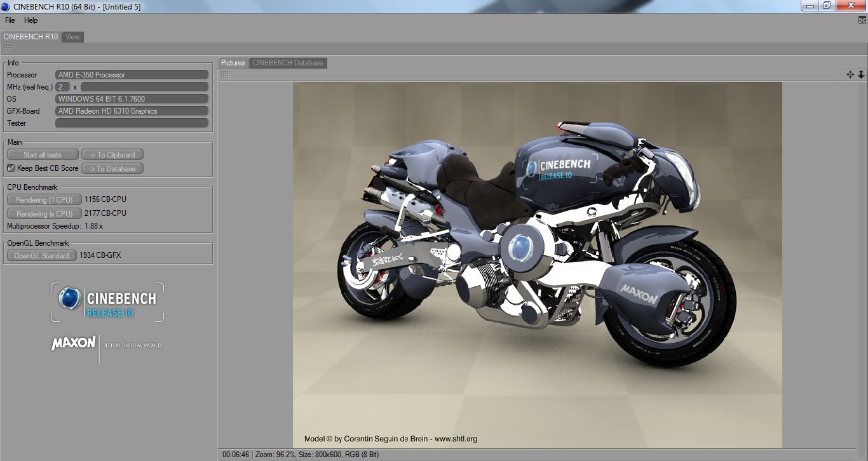Open the CINEBENCH Database tab
This screenshot has height=461, width=868.
[x=288, y=63]
